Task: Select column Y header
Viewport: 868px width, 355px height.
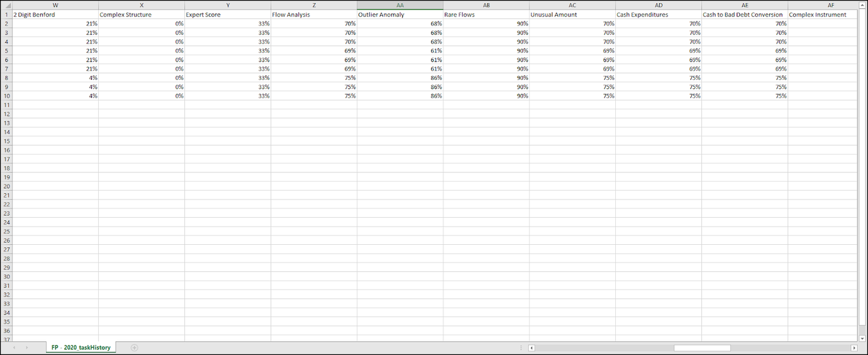Action: 228,5
